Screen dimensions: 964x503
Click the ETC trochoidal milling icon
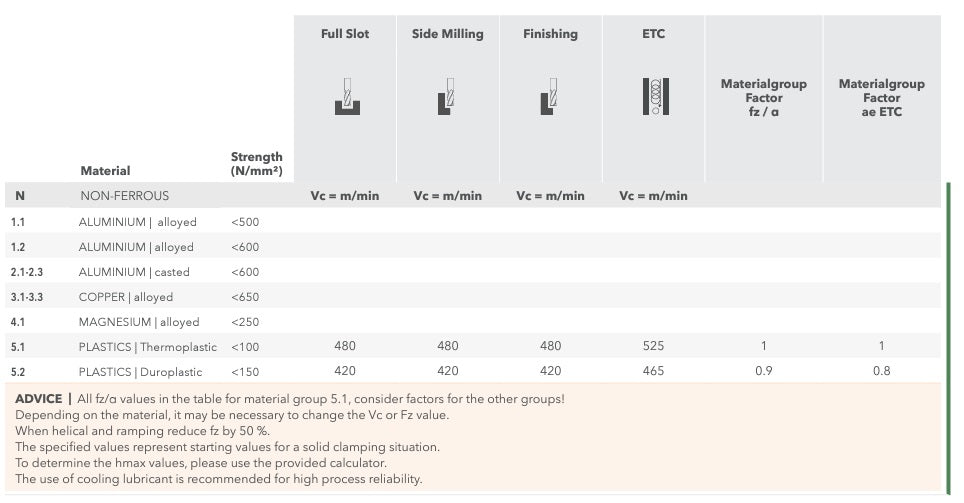pyautogui.click(x=655, y=97)
